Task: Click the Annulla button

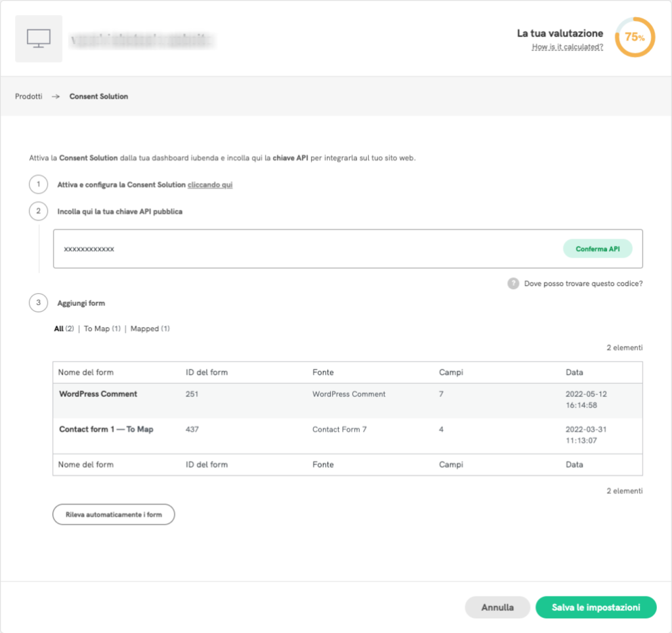Action: pos(497,607)
